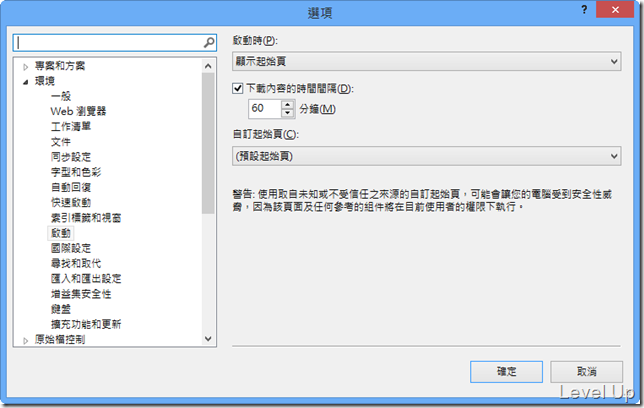The width and height of the screenshot is (644, 408).
Task: Open the 鍵盤 settings
Action: [61, 309]
